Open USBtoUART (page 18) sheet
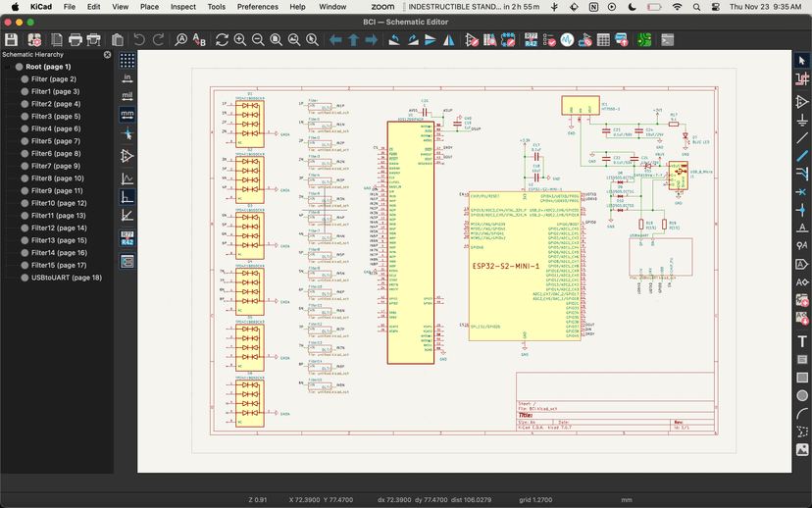 click(66, 278)
